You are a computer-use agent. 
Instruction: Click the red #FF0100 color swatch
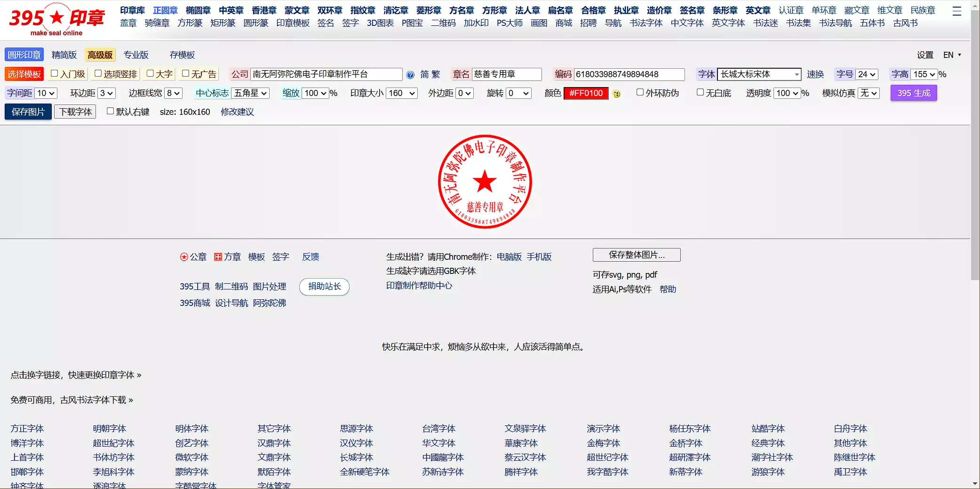pyautogui.click(x=586, y=93)
